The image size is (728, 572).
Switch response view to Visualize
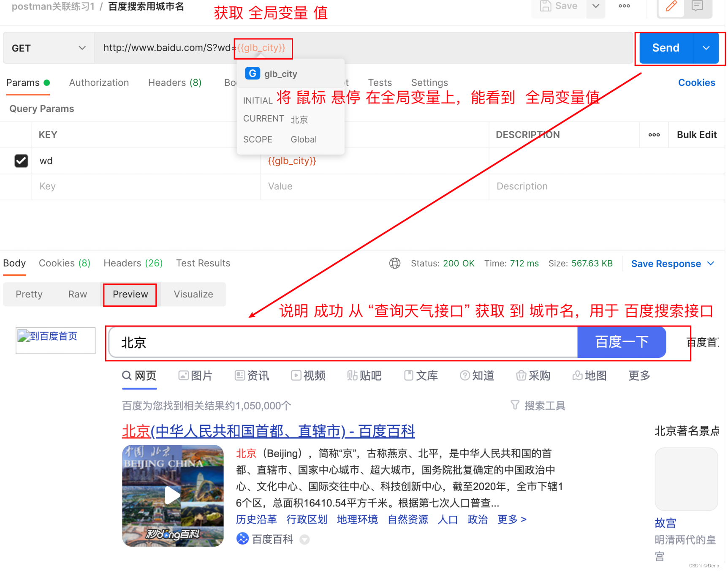[193, 294]
